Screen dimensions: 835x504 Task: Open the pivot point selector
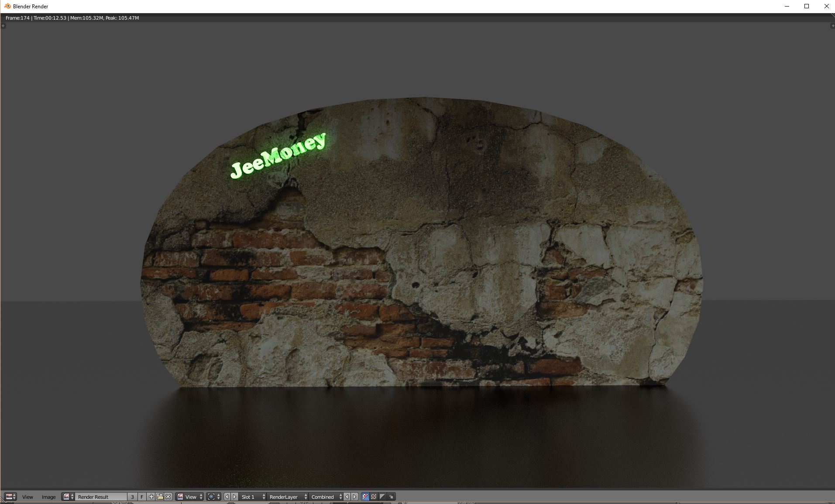[213, 497]
